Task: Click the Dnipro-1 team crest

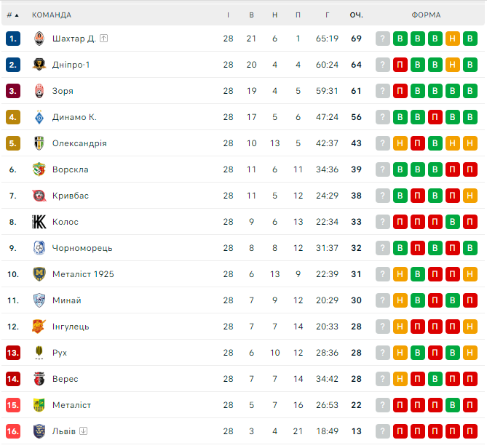Action: pyautogui.click(x=39, y=65)
